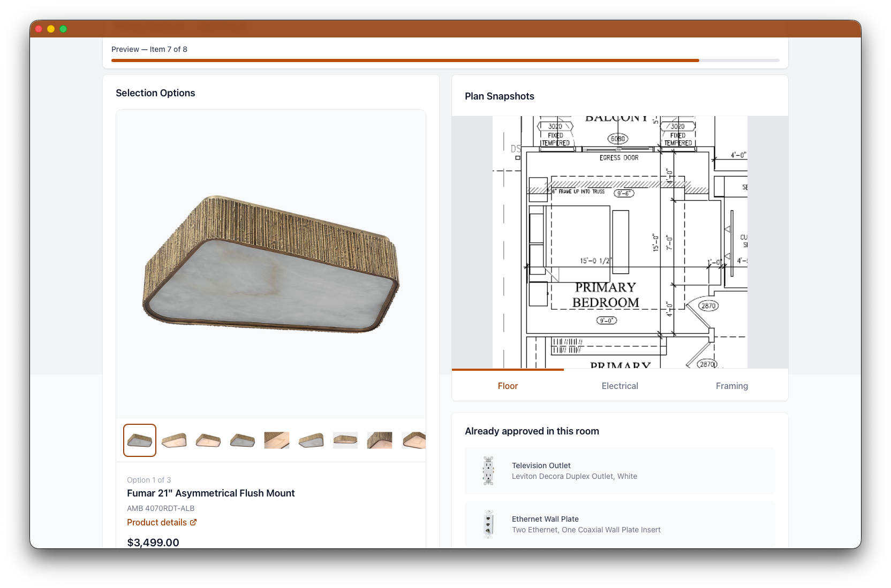This screenshot has width=891, height=588.
Task: Select the second flush mount thumbnail
Action: click(174, 440)
